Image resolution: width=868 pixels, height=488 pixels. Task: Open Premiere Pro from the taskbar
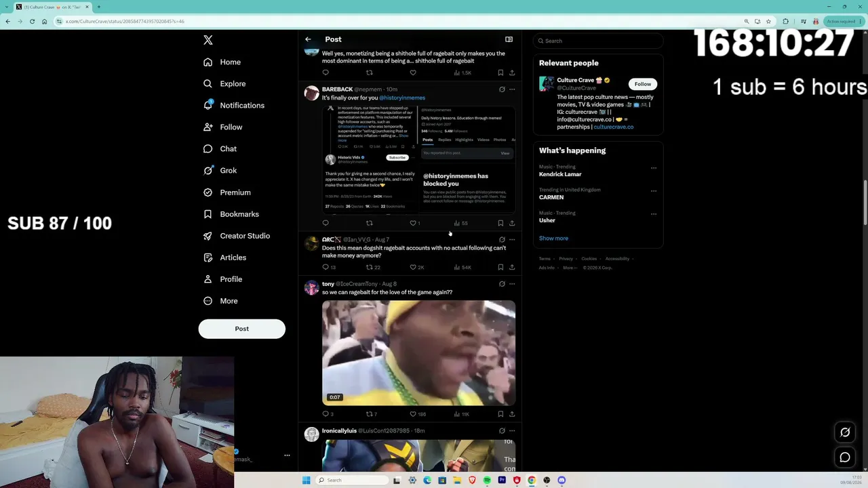pos(502,481)
